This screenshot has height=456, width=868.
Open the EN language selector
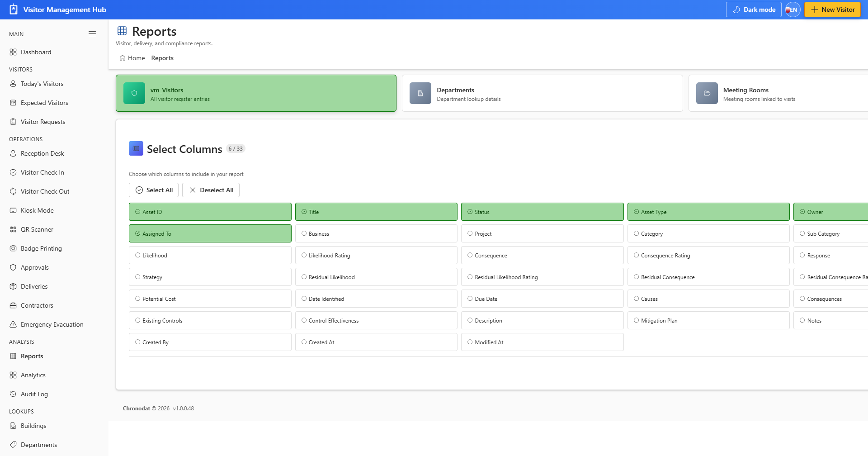point(793,9)
